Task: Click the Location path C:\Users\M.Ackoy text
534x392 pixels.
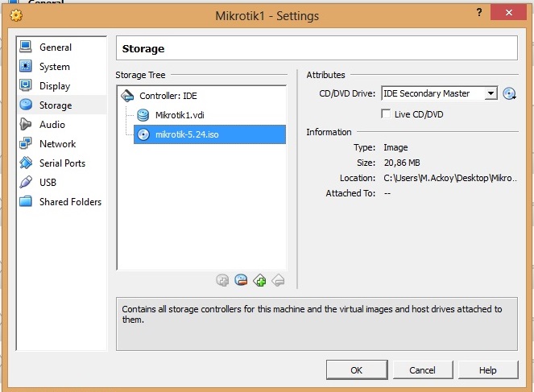Action: 450,178
